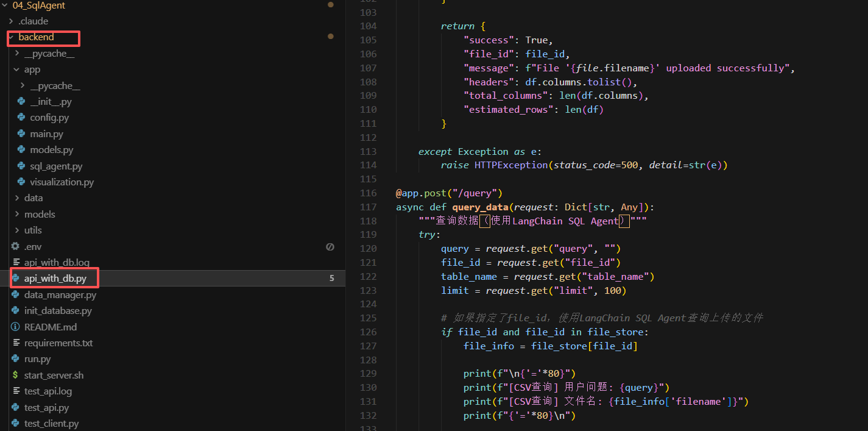Image resolution: width=868 pixels, height=431 pixels.
Task: Click the log file icon beside api_with_db.log
Action: pos(16,263)
